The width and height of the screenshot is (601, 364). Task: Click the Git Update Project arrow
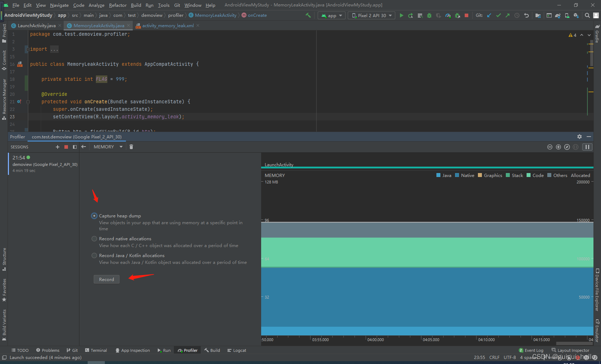click(x=489, y=15)
